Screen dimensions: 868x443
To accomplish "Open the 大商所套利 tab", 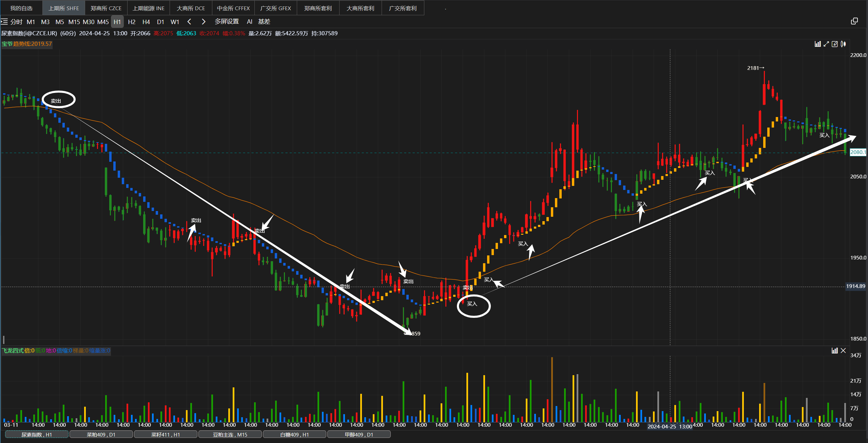I will [x=361, y=8].
